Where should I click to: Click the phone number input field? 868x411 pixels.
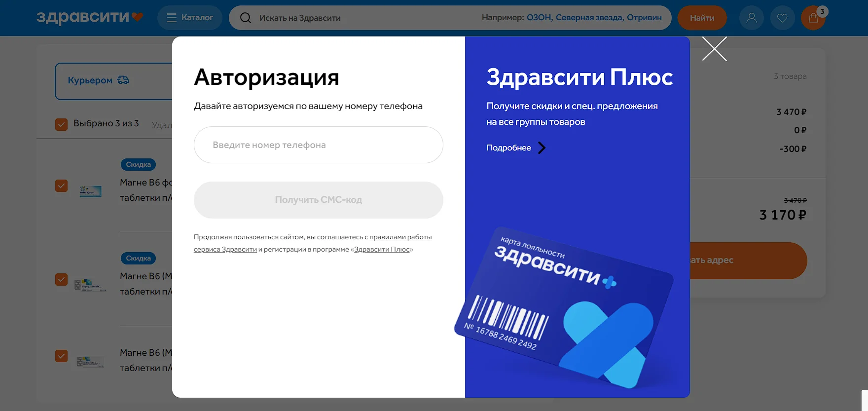318,145
